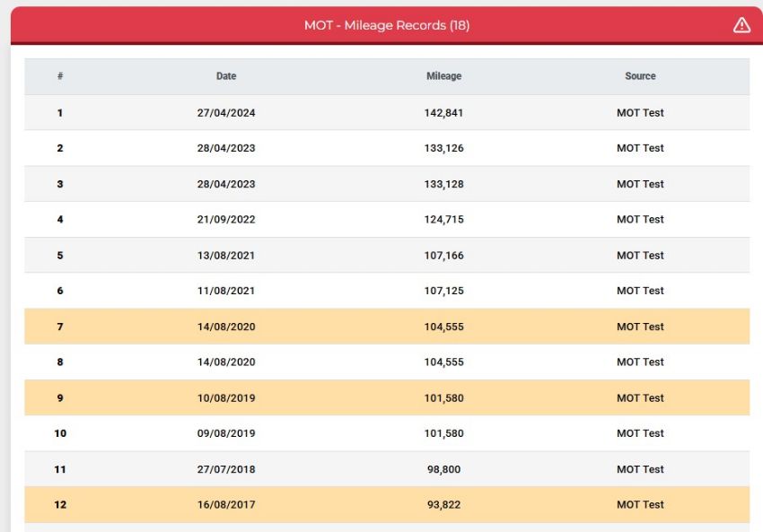Click the warning triangle icon in header
This screenshot has height=532, width=763.
[x=741, y=25]
